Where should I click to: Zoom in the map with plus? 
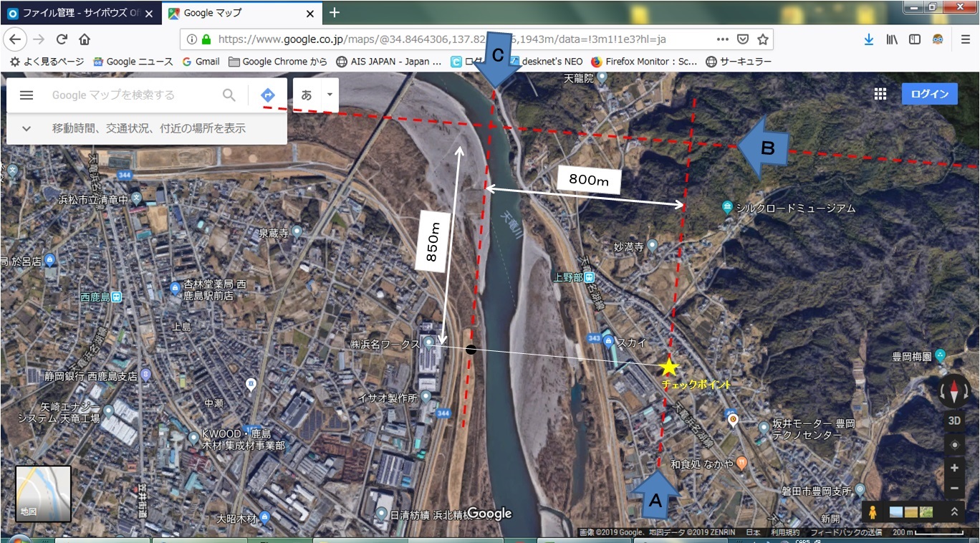pos(954,468)
